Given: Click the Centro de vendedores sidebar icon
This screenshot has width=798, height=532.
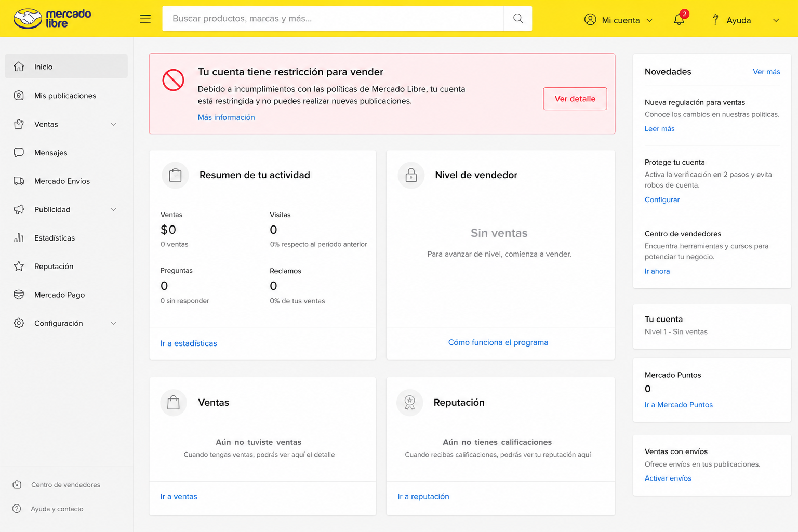Looking at the screenshot, I should [x=17, y=484].
